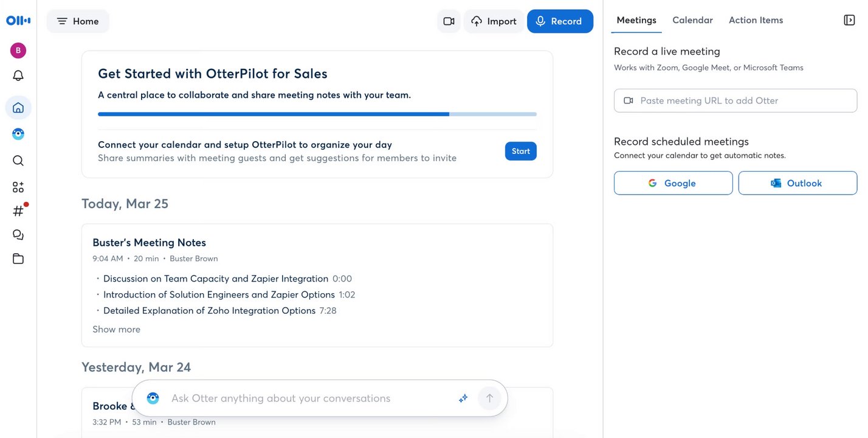Click the Search magnifier icon
868x438 pixels.
[18, 161]
